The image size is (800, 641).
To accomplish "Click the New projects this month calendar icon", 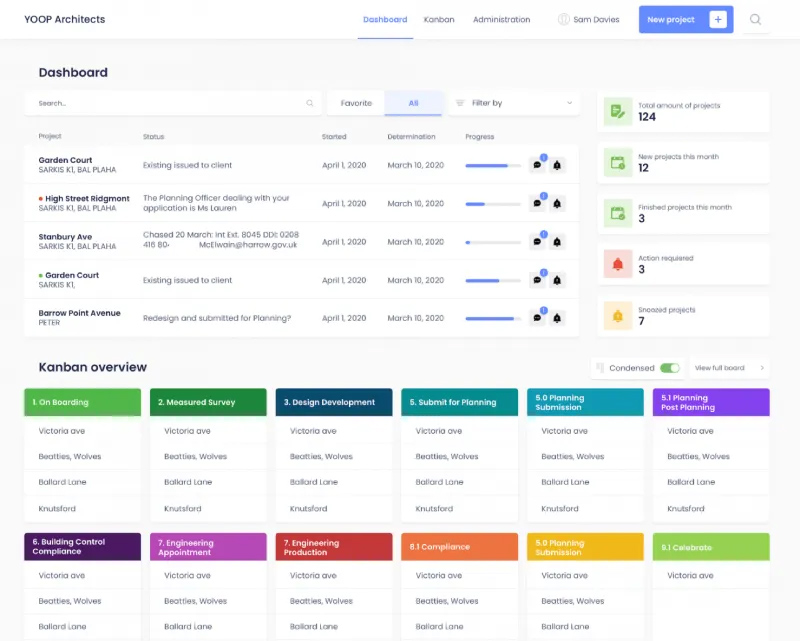I will pyautogui.click(x=618, y=163).
